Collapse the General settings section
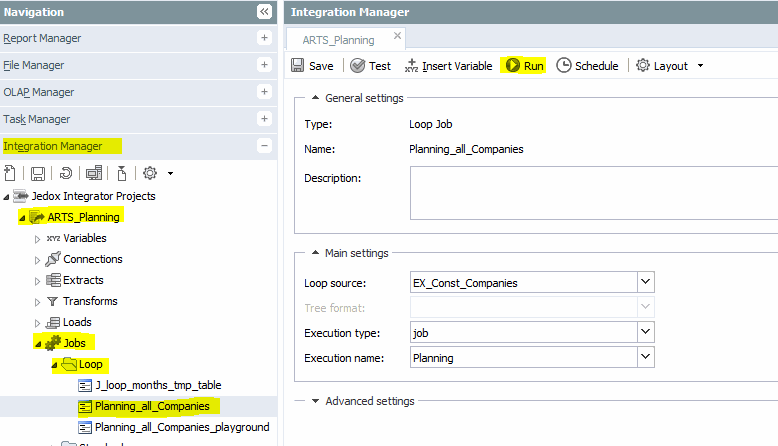The width and height of the screenshot is (778, 446). (x=315, y=98)
